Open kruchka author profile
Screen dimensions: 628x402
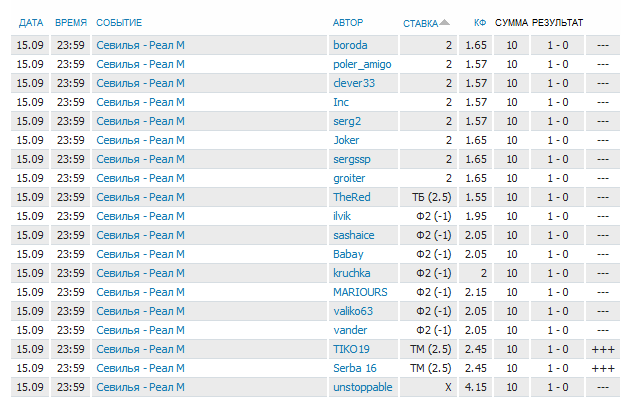click(352, 273)
